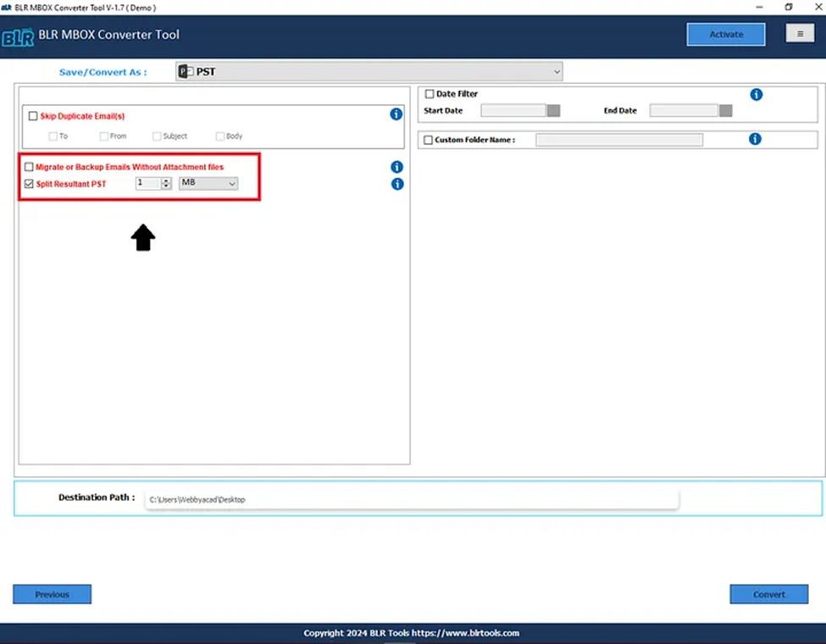Open info tooltip for Split Resultant PST
Viewport: 826px width, 644px height.
[x=396, y=184]
